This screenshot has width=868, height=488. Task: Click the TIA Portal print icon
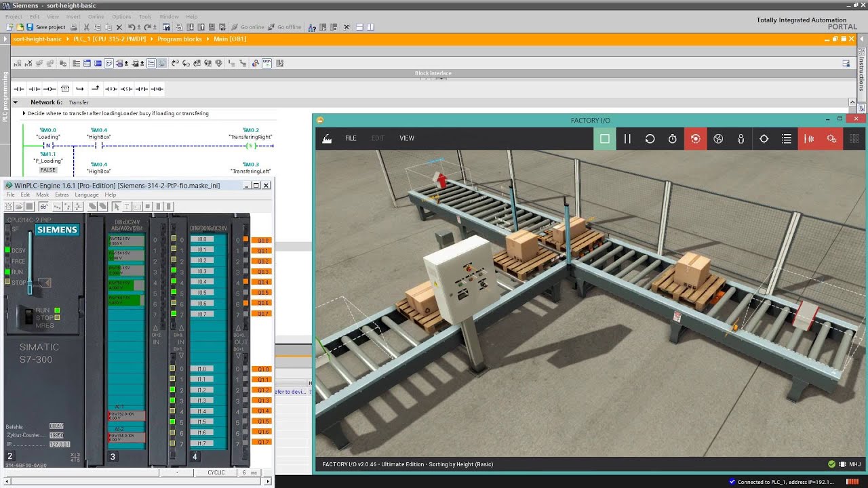pos(75,27)
